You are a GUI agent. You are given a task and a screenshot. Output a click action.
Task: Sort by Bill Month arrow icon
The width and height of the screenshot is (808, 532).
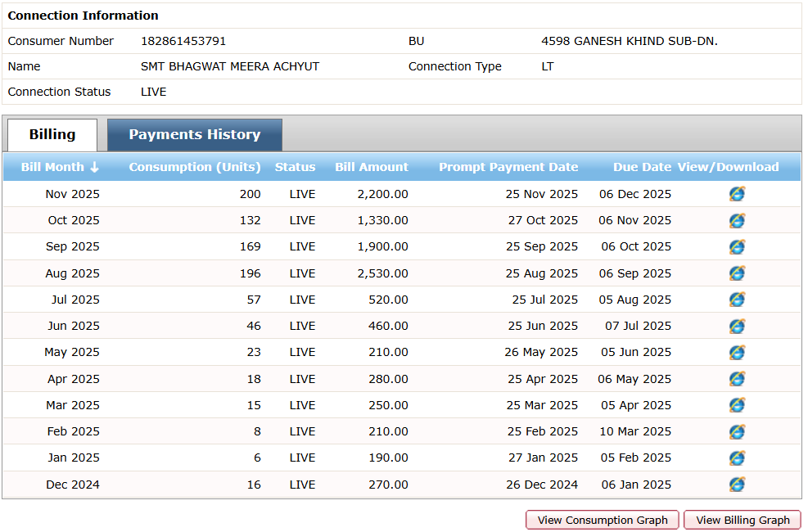(94, 167)
